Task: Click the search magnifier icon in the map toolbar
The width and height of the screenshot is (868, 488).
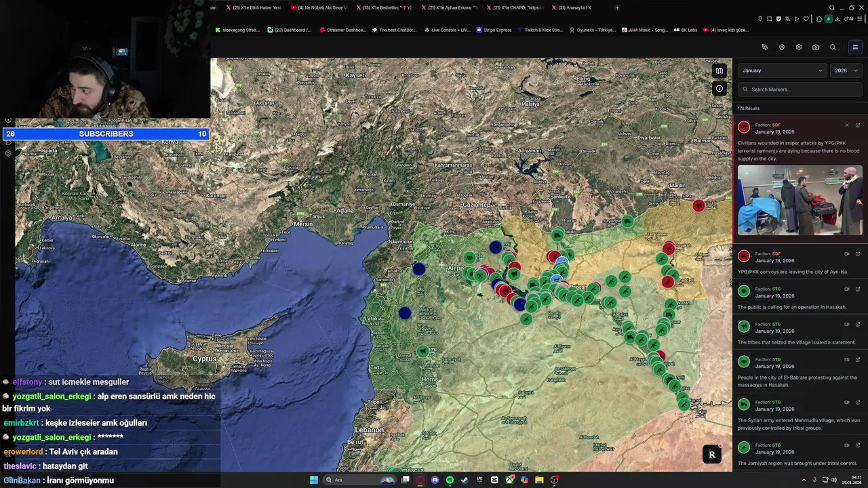Action: pyautogui.click(x=833, y=47)
